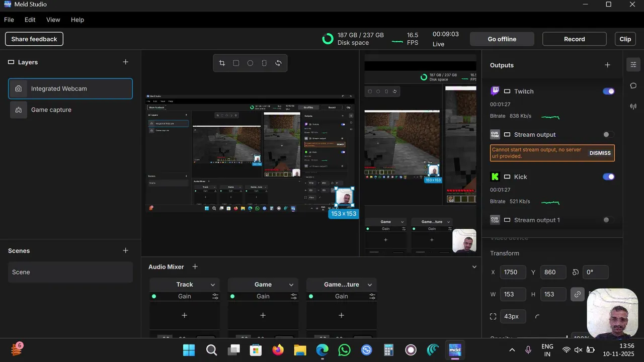
Task: Enable the Stream output toggle
Action: click(609, 134)
